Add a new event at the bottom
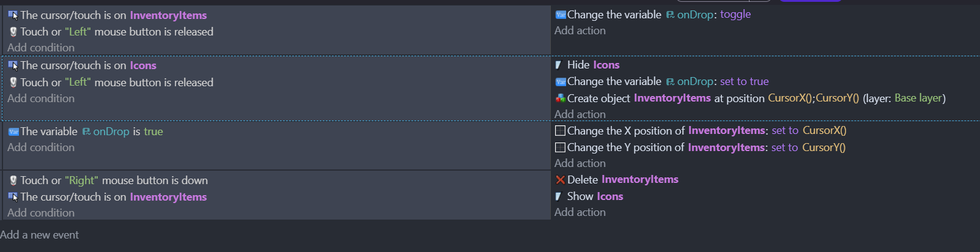Image resolution: width=980 pixels, height=252 pixels. point(40,235)
